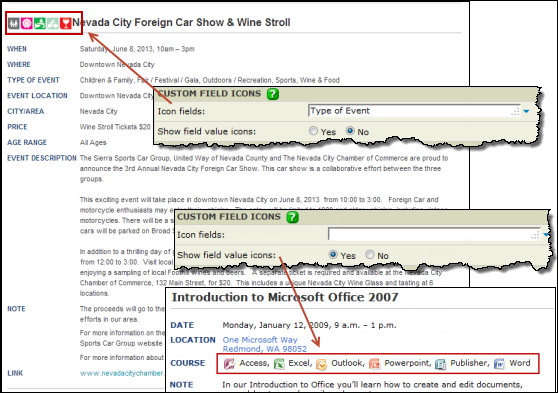558x393 pixels.
Task: Click the AGE RANGE field label
Action: (x=27, y=143)
